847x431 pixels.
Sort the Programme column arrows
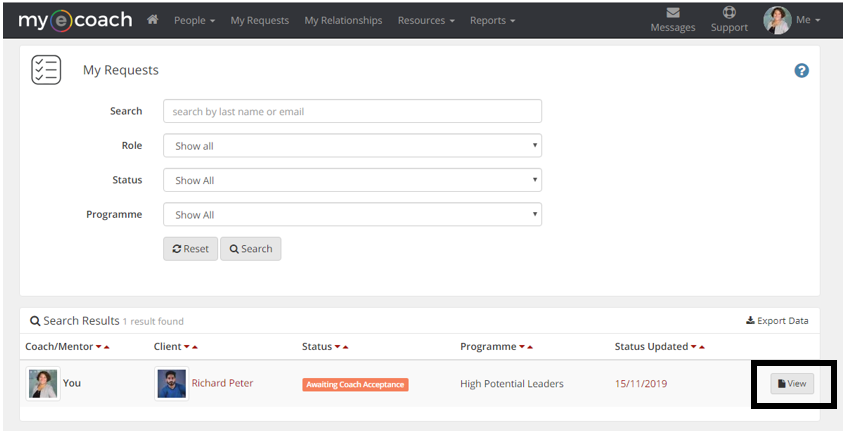(526, 347)
